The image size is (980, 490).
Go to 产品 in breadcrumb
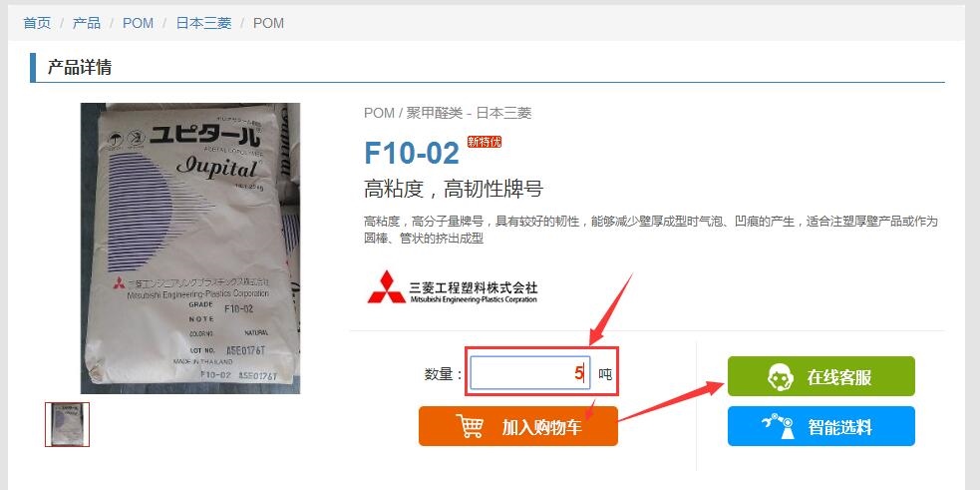pyautogui.click(x=87, y=23)
